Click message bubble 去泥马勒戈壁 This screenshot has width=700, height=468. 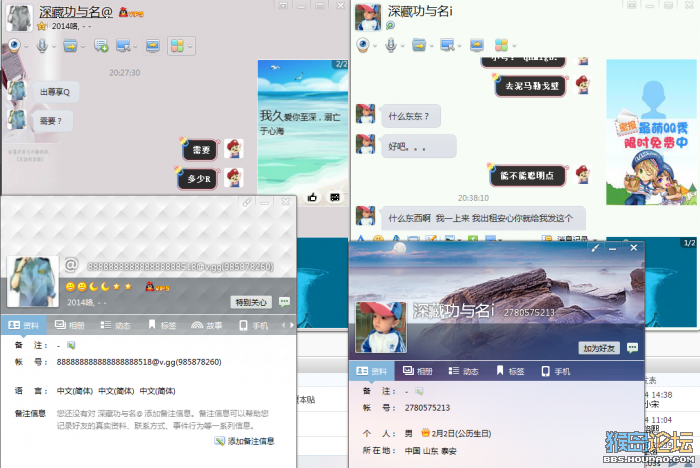pyautogui.click(x=531, y=86)
